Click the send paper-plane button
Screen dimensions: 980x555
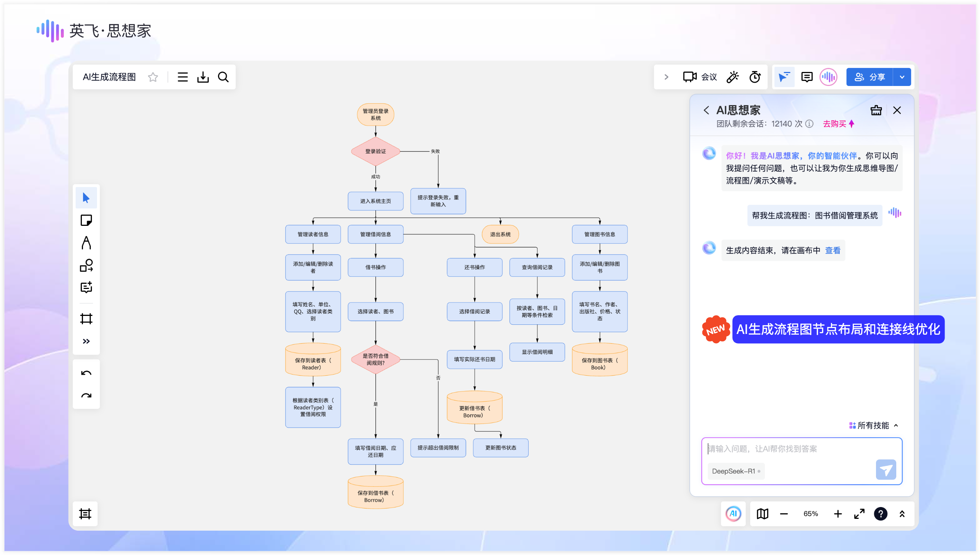click(886, 470)
